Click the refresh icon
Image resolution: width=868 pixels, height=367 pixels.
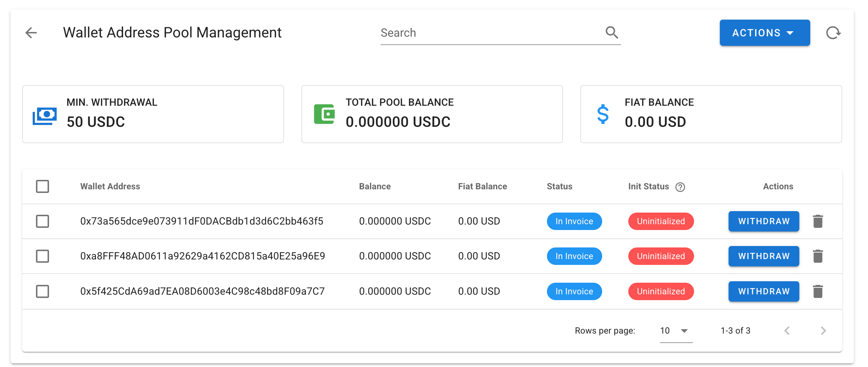point(833,33)
